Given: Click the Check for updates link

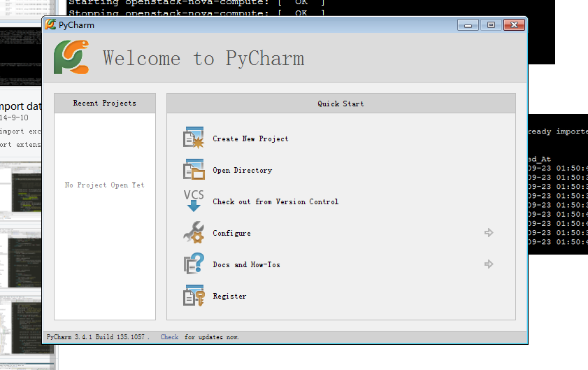Looking at the screenshot, I should tap(169, 337).
